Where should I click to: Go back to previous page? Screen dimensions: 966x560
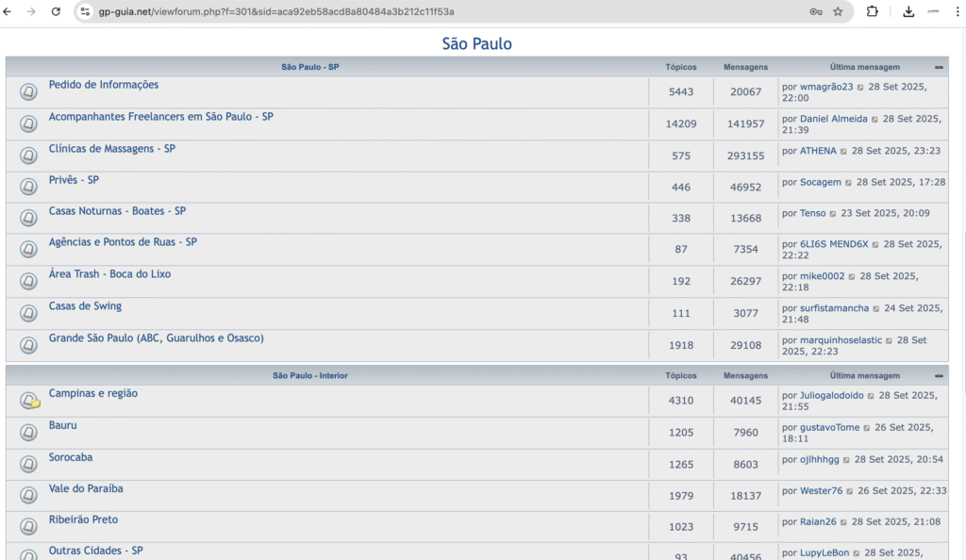(x=9, y=11)
